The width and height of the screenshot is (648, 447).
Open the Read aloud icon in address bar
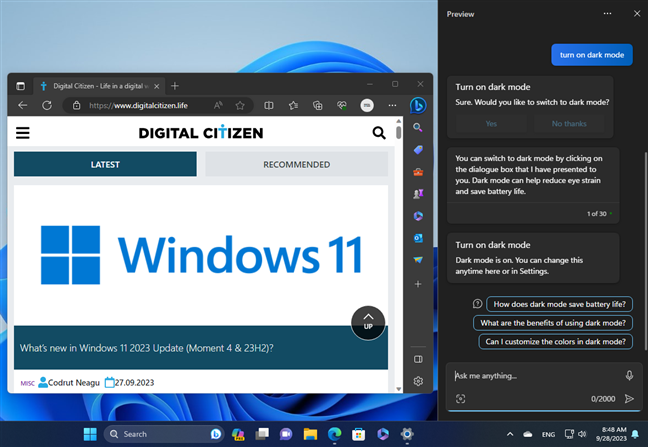click(218, 105)
